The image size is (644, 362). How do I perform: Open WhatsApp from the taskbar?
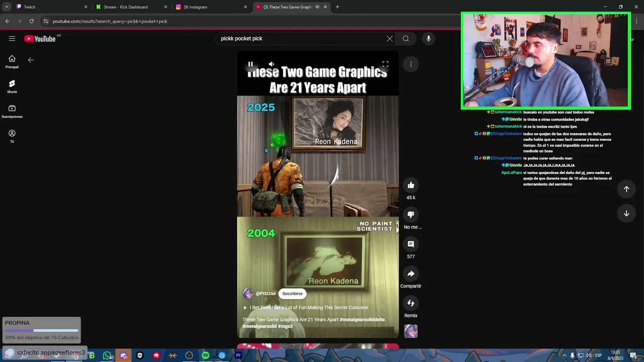[x=107, y=355]
